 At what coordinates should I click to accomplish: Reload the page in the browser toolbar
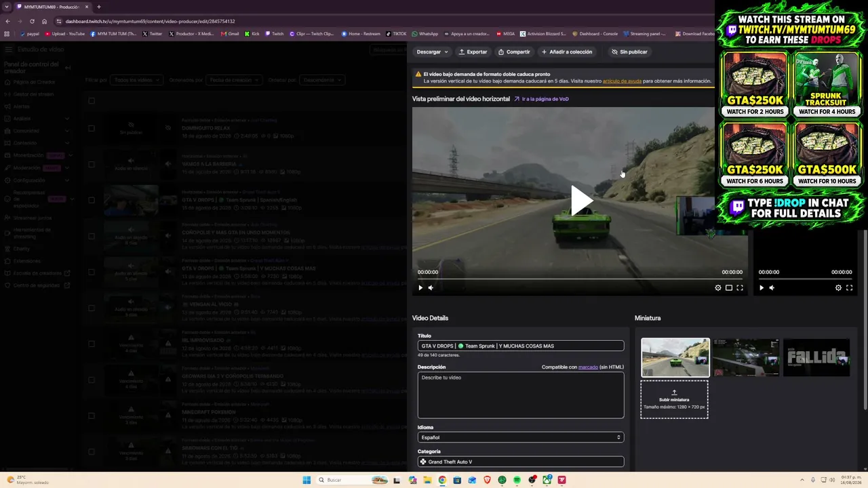point(32,21)
